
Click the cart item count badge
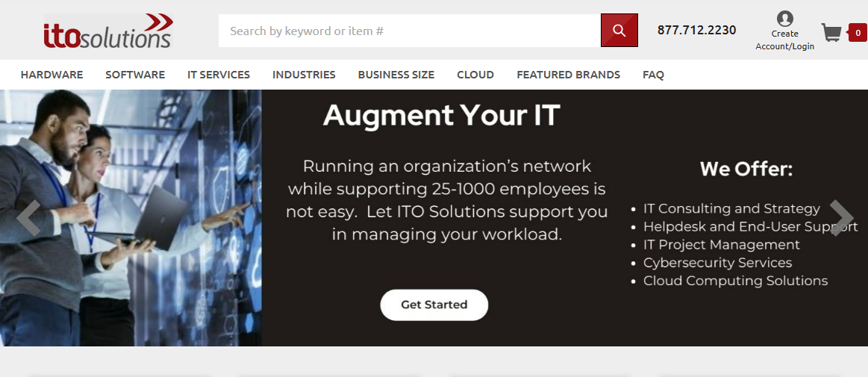(858, 32)
